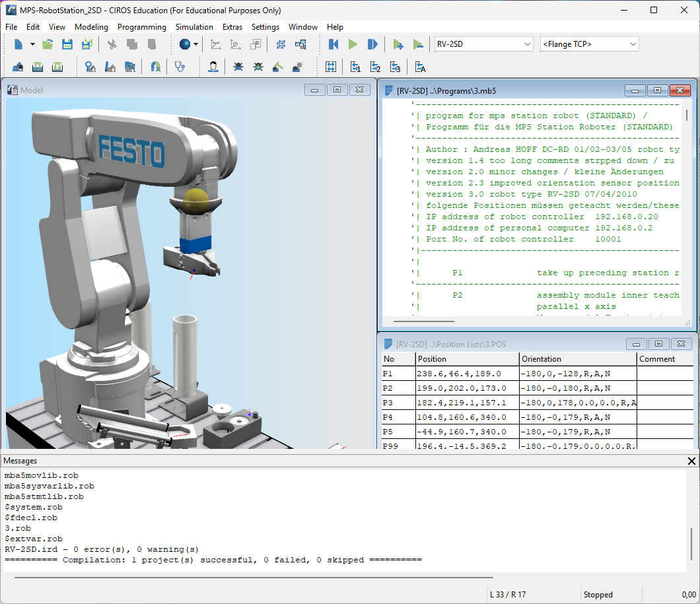
Task: Click the Save All icon
Action: click(87, 44)
